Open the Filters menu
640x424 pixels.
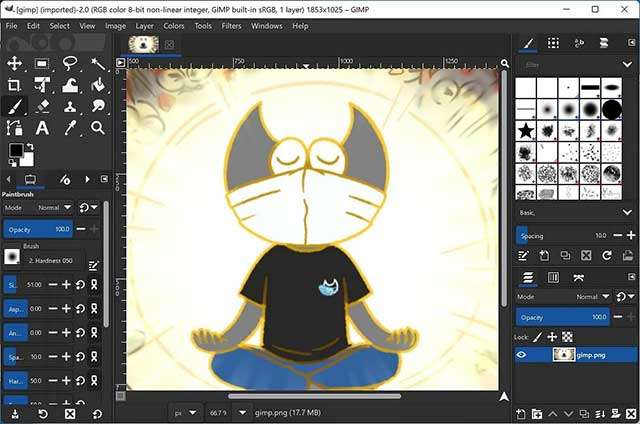click(231, 25)
